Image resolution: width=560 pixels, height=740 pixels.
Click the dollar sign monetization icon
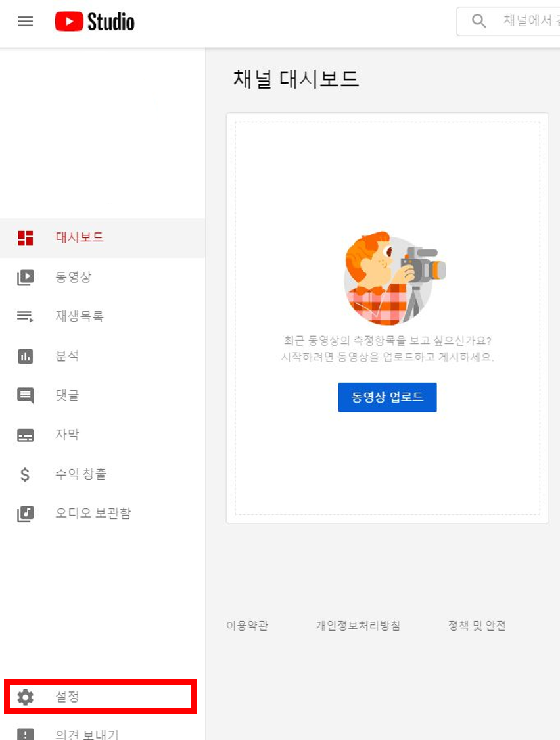(x=25, y=474)
